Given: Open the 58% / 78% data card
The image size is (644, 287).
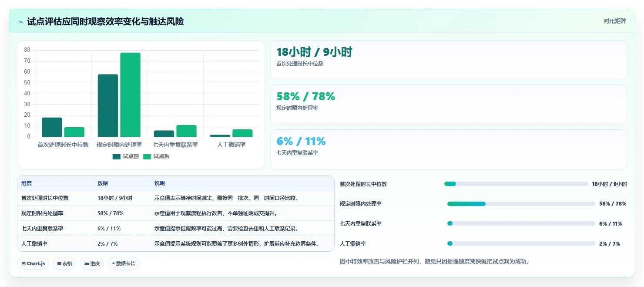Looking at the screenshot, I should tap(449, 105).
